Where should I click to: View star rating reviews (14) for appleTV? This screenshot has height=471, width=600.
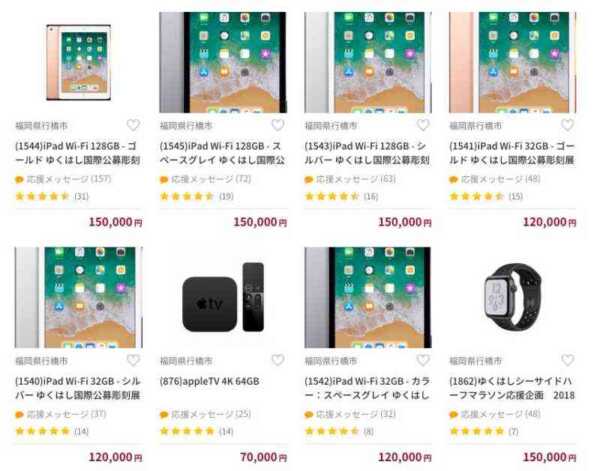point(197,432)
